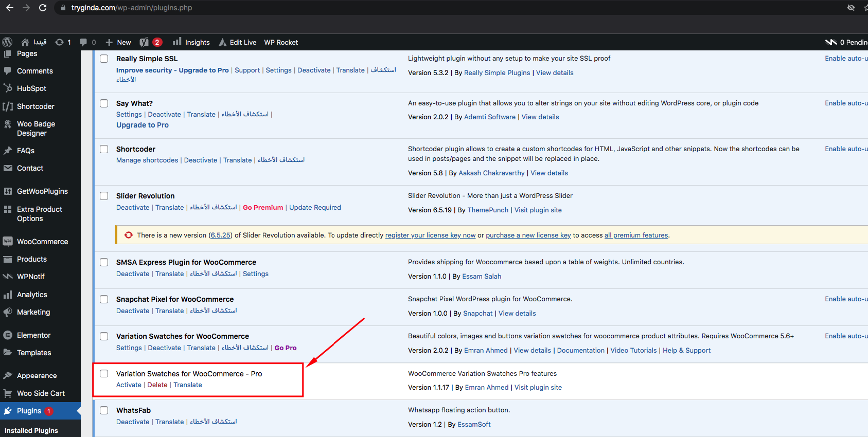Viewport: 868px width, 437px height.
Task: Select the Shortcoder plugin checkbox
Action: click(104, 149)
